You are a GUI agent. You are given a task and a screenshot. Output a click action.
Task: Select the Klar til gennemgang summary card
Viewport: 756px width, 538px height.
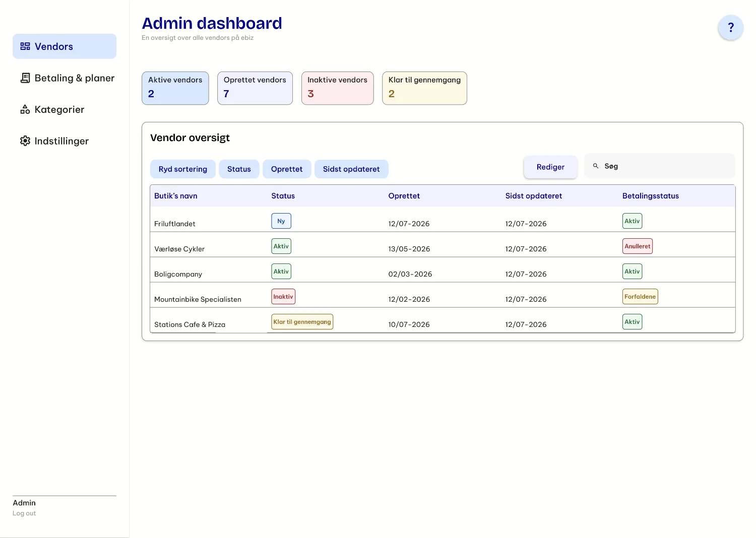424,88
